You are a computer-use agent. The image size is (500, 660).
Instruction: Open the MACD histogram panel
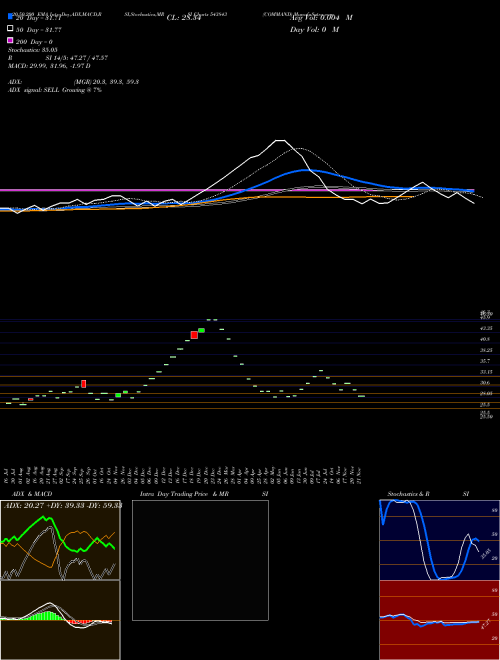click(60, 620)
